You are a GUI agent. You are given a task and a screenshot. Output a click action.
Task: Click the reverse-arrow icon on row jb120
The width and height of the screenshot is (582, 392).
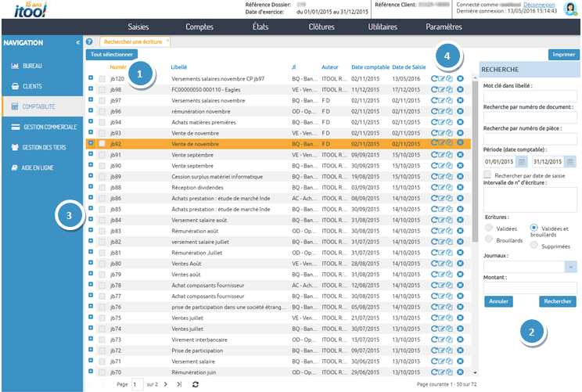click(434, 79)
